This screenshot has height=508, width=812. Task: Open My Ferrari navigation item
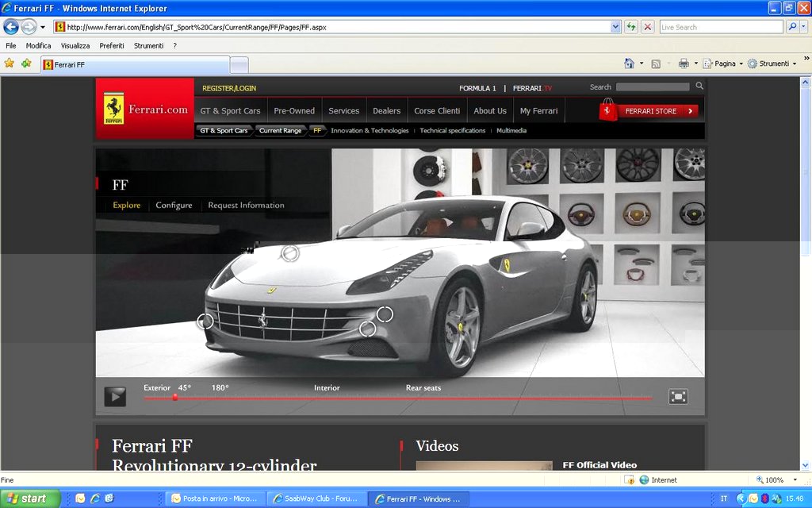pyautogui.click(x=538, y=110)
